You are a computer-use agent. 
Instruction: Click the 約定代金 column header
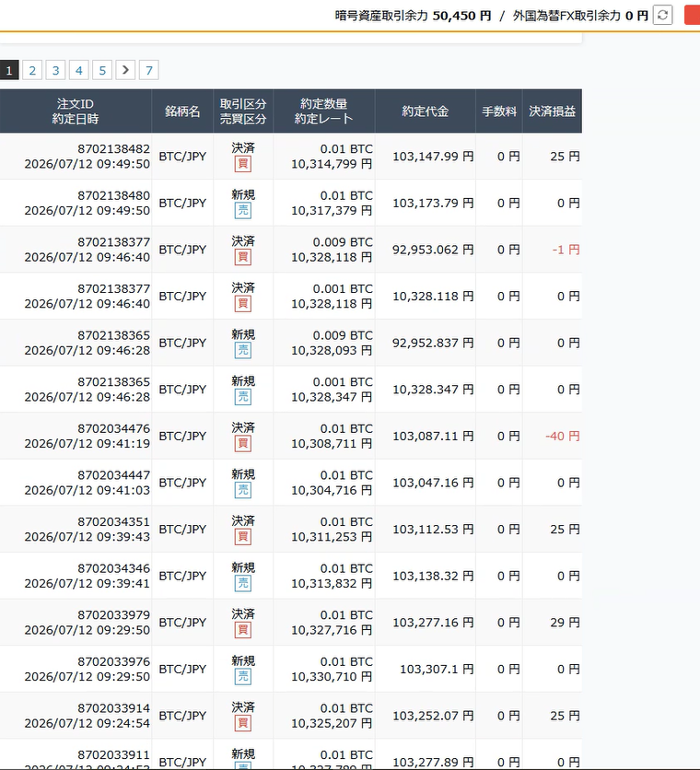click(x=425, y=111)
